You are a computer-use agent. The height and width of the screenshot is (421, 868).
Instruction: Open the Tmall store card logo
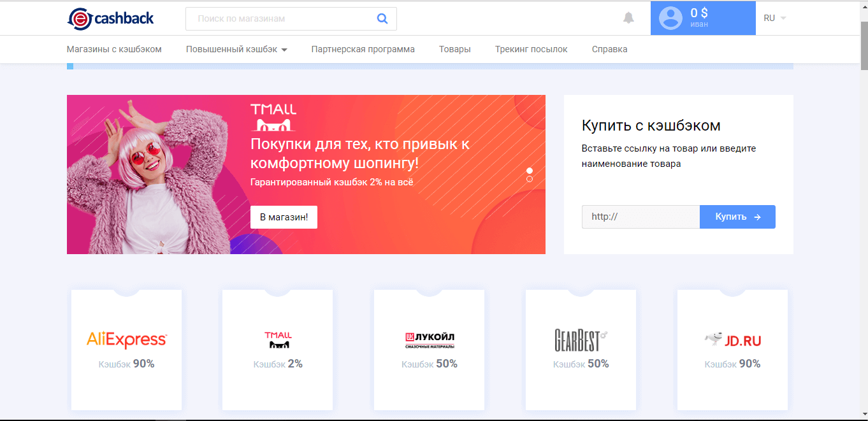pyautogui.click(x=277, y=339)
